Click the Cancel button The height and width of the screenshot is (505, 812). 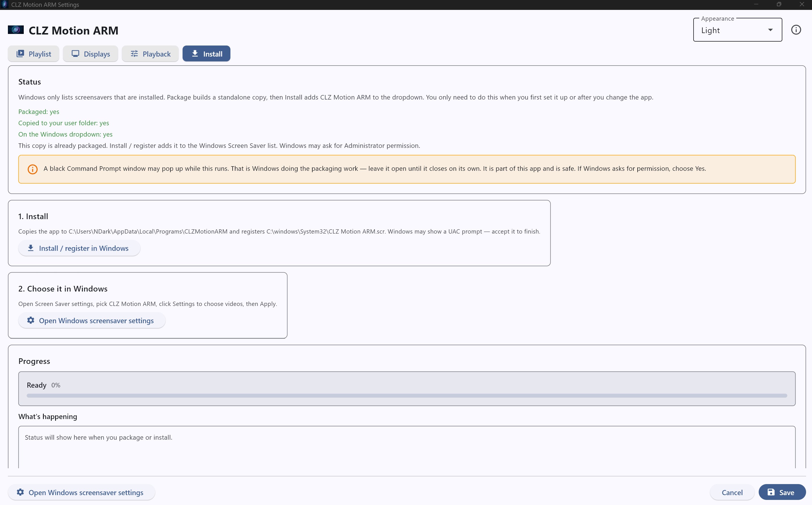[732, 492]
